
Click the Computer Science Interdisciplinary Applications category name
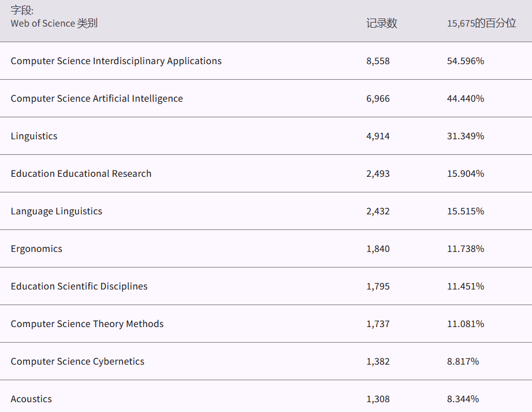tap(116, 61)
